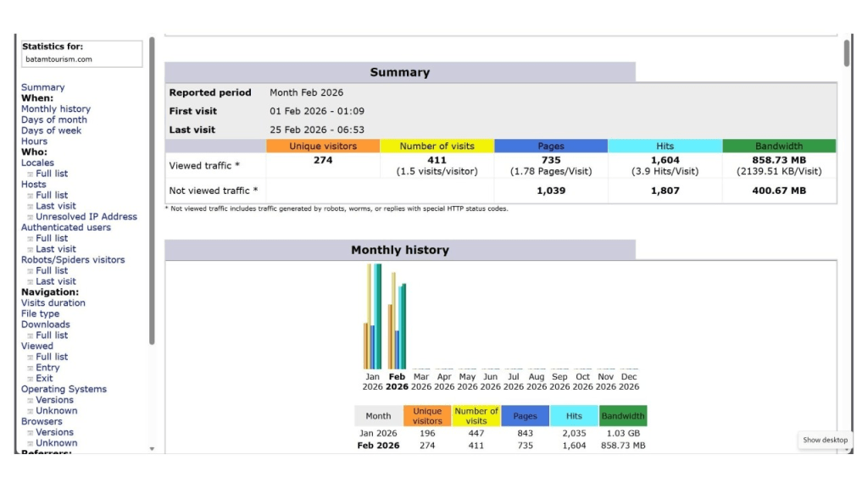Click the icon beside Viewed Exit

[x=31, y=379]
